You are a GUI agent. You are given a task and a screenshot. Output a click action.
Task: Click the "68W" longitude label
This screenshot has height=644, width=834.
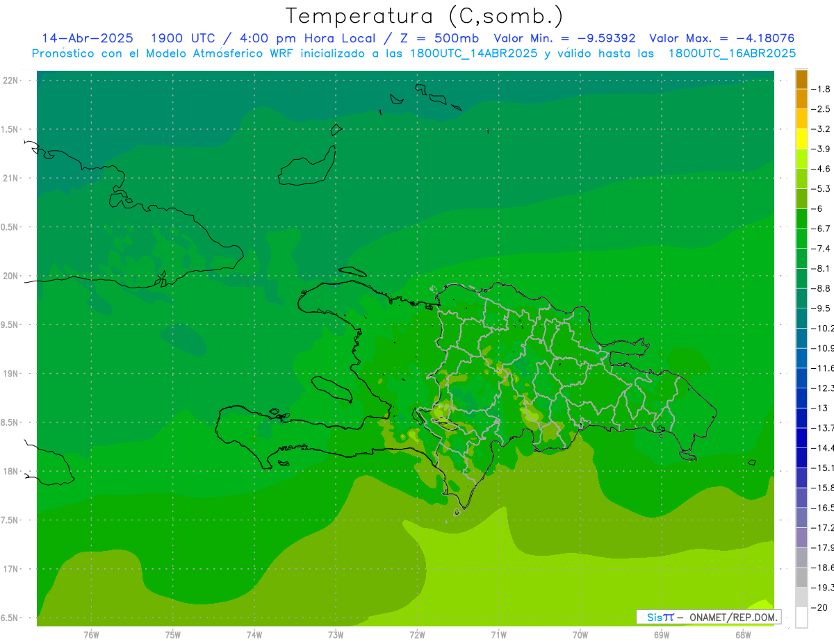pyautogui.click(x=743, y=634)
